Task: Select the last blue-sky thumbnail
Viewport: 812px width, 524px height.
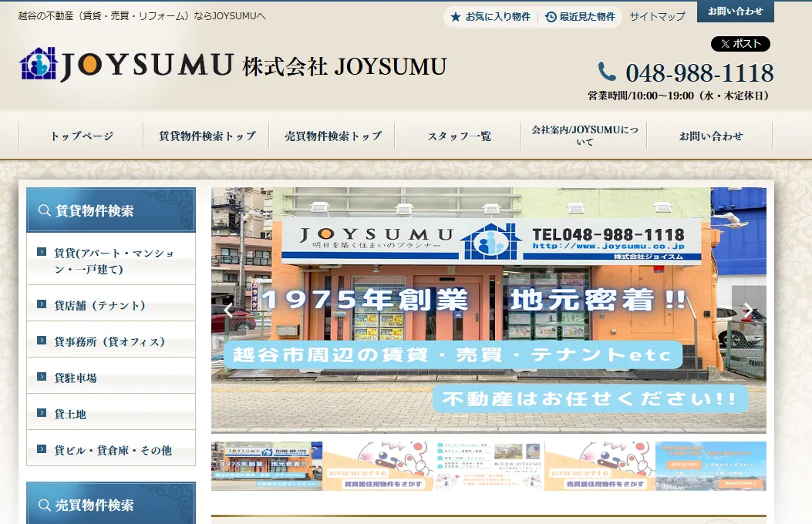Action: tap(710, 466)
